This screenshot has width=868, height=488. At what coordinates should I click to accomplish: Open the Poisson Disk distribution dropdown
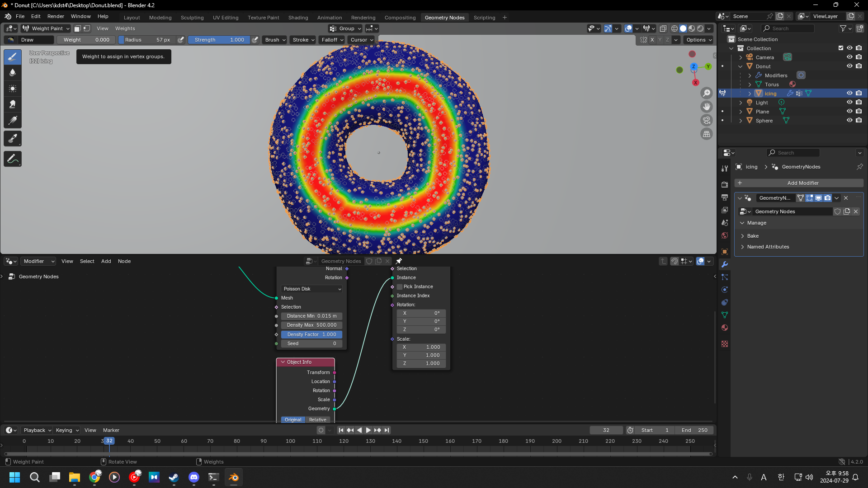click(311, 289)
